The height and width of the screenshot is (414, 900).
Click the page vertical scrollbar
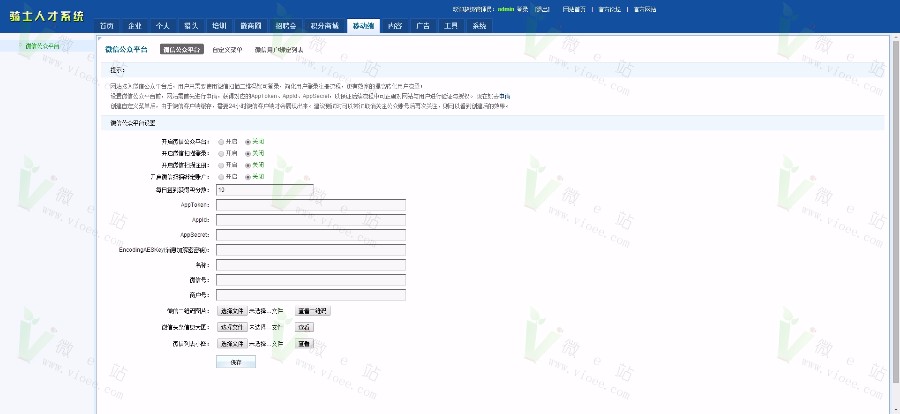click(x=895, y=210)
